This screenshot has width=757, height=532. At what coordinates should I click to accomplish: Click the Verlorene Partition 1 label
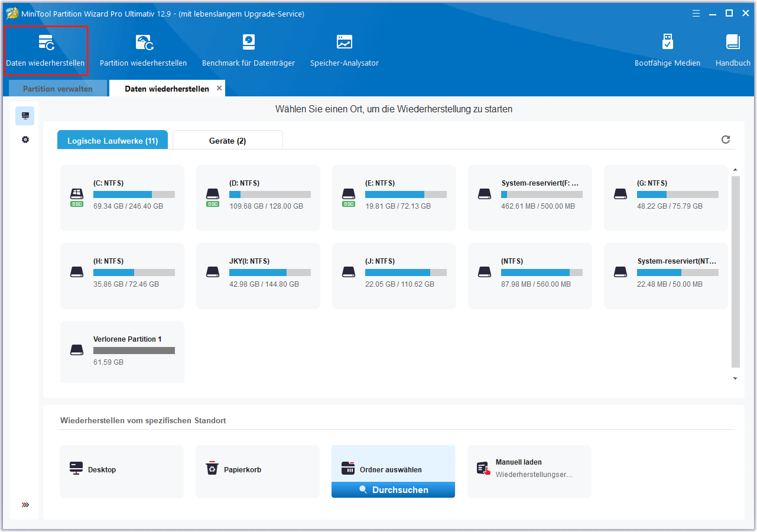[x=128, y=339]
